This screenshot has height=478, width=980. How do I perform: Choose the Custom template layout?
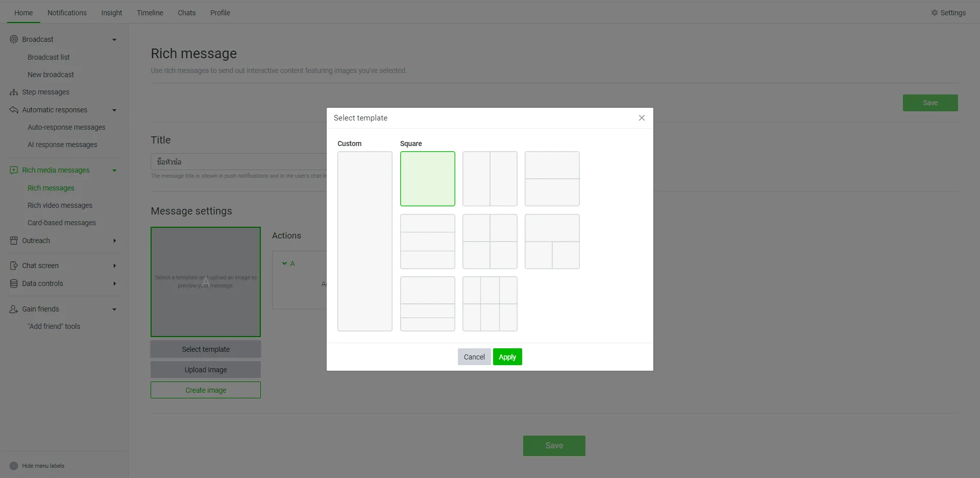point(364,241)
